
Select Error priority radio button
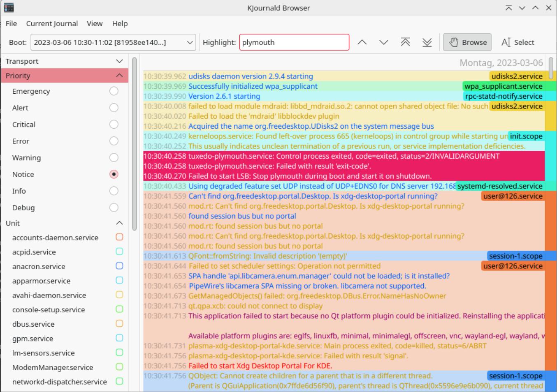(114, 141)
